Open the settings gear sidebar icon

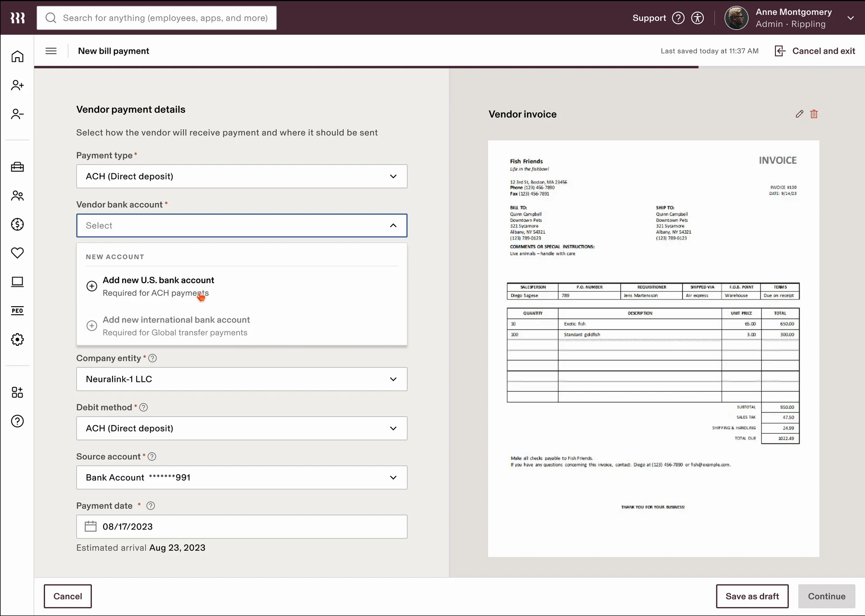(x=18, y=340)
